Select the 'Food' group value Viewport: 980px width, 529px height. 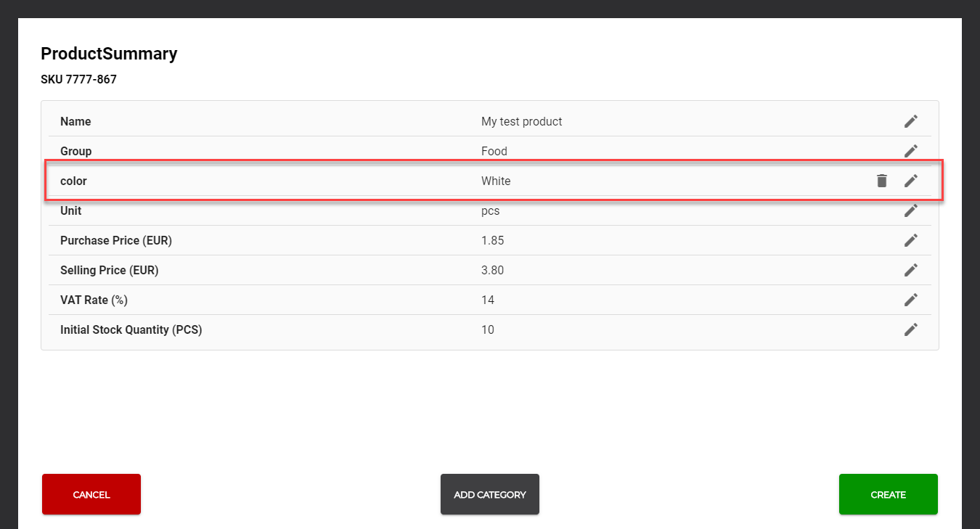coord(494,152)
